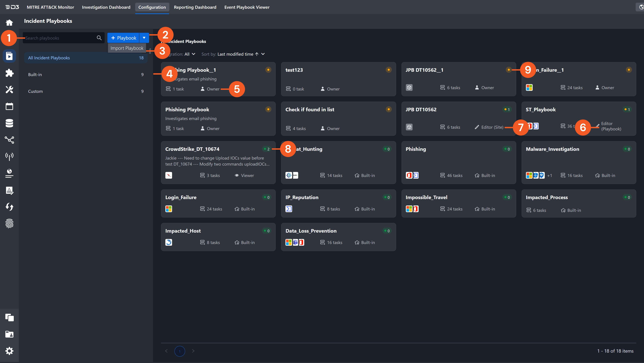
Task: Click the Import Playbook option
Action: 127,48
